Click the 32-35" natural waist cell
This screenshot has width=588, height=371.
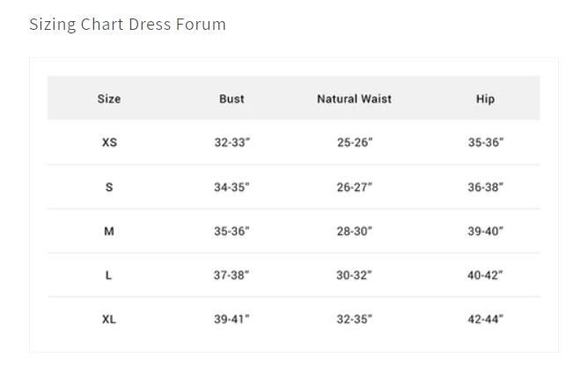(x=355, y=319)
